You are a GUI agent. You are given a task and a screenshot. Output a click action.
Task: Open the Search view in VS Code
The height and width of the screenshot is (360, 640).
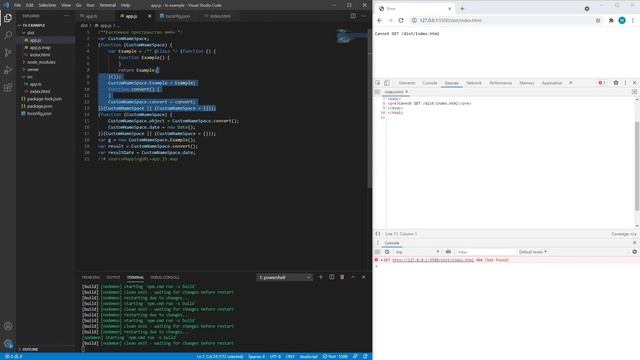point(8,35)
